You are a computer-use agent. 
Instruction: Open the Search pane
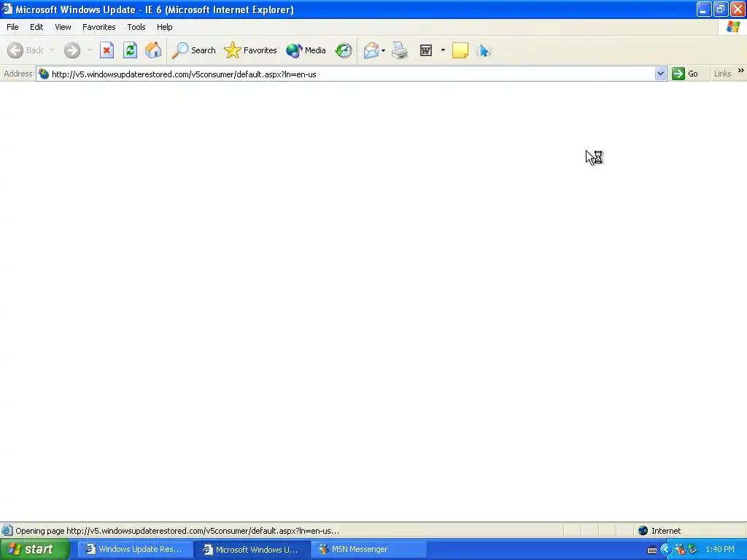(x=193, y=50)
